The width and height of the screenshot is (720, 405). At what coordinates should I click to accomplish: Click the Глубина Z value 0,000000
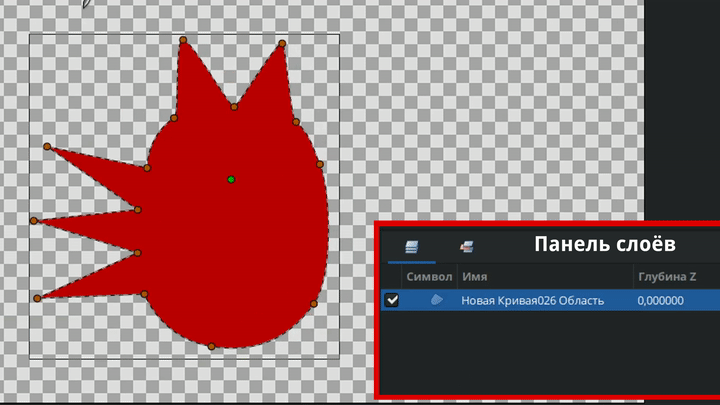660,300
